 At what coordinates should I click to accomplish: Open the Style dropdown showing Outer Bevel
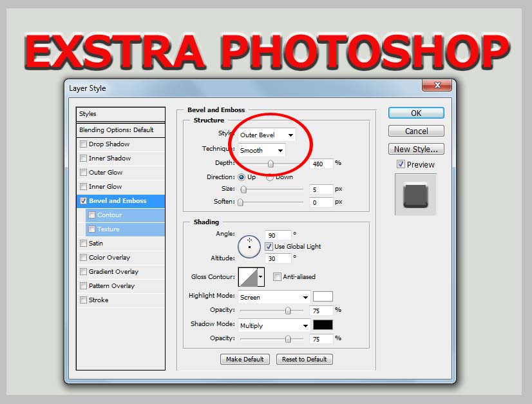pos(267,135)
